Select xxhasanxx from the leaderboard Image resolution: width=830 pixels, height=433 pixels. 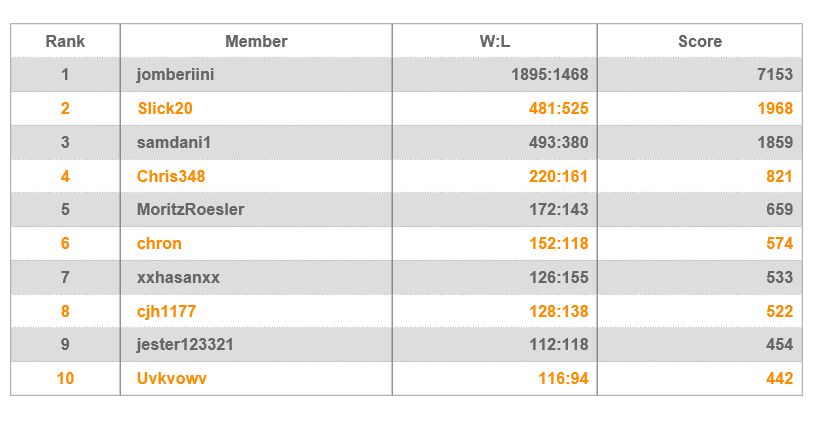178,277
